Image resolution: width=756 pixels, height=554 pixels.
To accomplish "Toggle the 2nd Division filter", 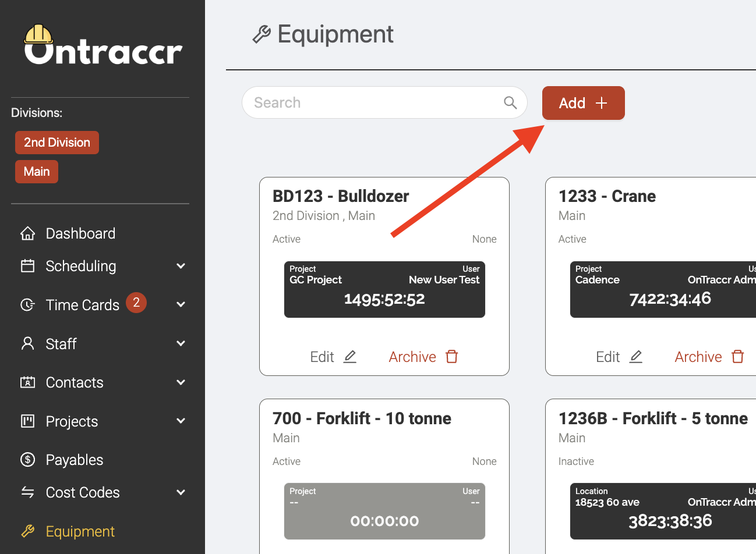I will coord(57,143).
